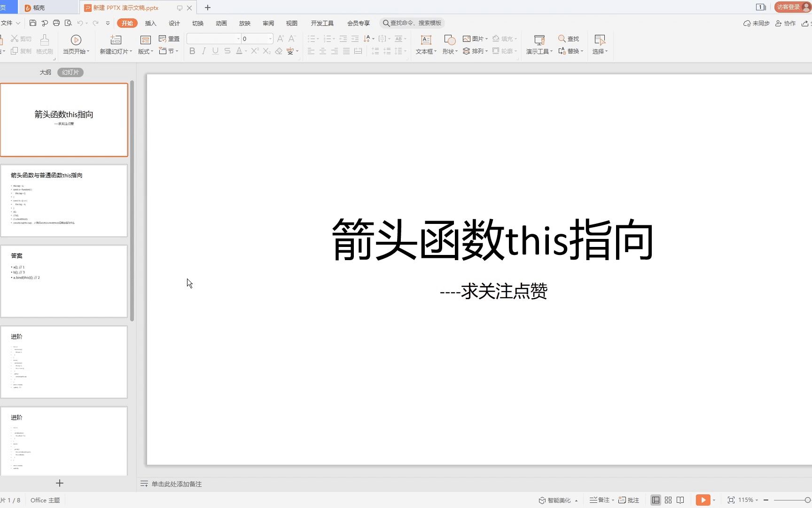Expand the 文件 menu arrow
The height and width of the screenshot is (508, 812).
[18, 23]
